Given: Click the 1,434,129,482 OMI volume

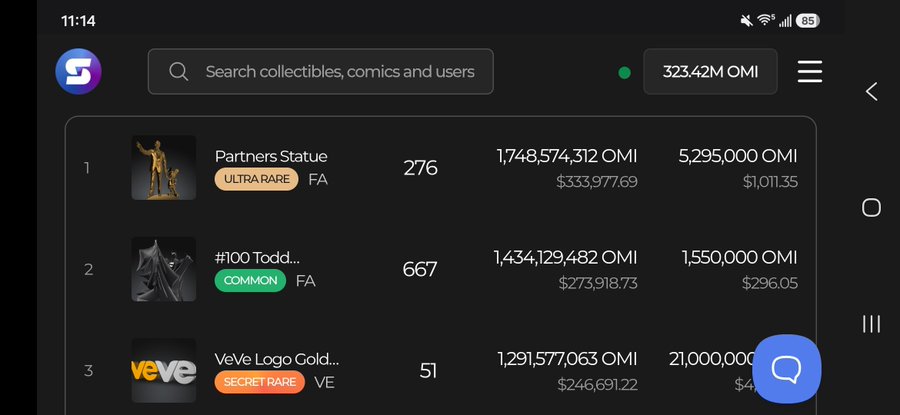Looking at the screenshot, I should pos(565,258).
